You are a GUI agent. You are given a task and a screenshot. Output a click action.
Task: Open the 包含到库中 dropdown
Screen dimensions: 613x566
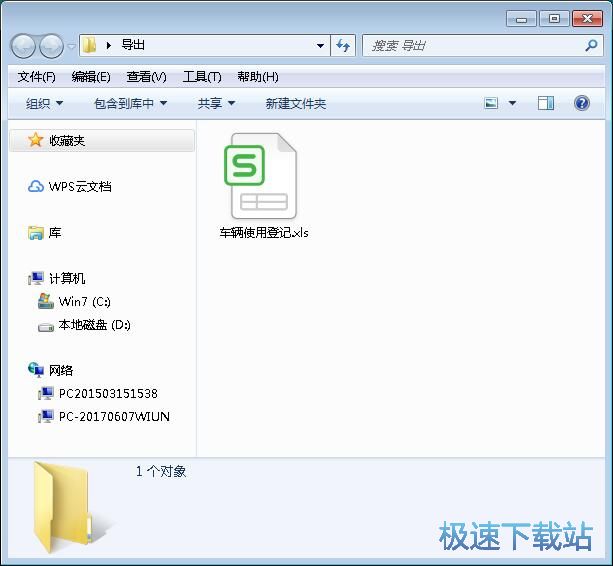[131, 104]
